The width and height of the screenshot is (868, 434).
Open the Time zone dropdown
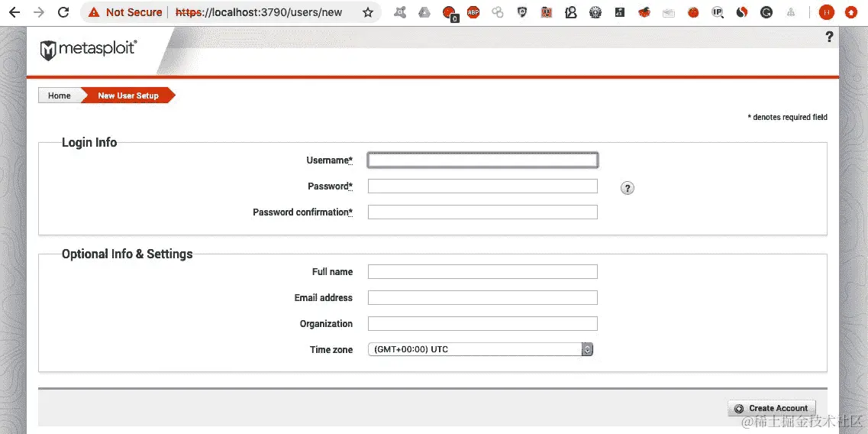480,349
